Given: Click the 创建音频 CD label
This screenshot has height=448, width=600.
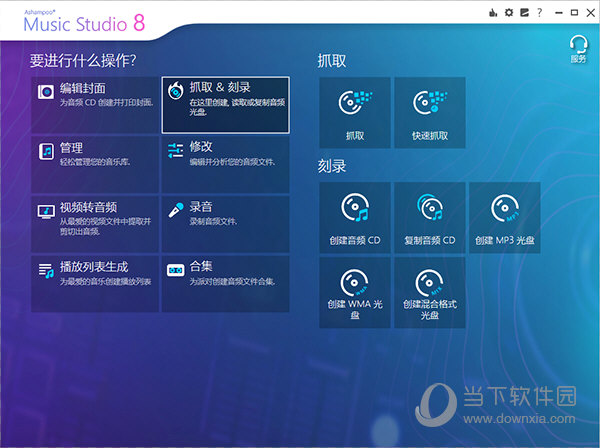Looking at the screenshot, I should [x=355, y=240].
